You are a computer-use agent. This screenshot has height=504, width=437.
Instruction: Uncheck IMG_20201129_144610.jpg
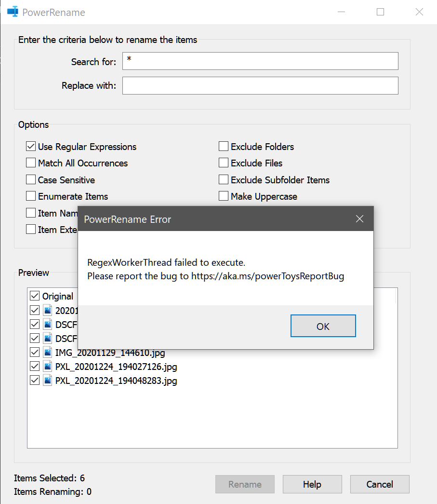coord(35,352)
